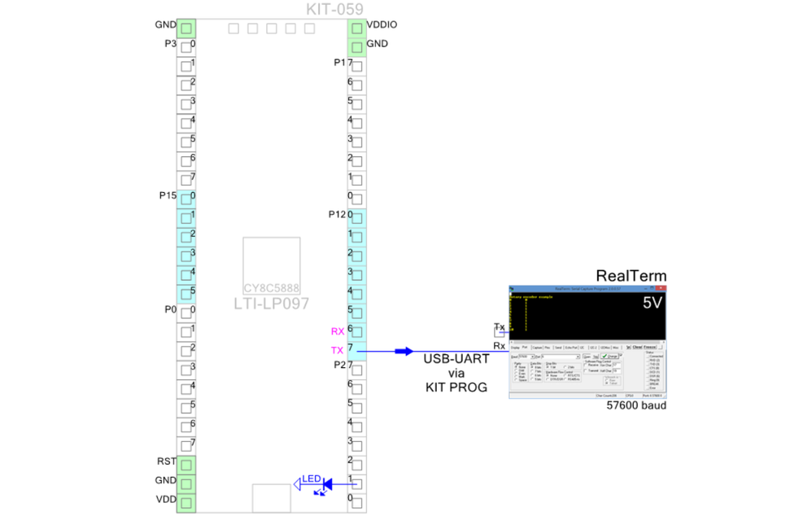
Task: Select the CY8C5888 chip block
Action: click(x=272, y=265)
